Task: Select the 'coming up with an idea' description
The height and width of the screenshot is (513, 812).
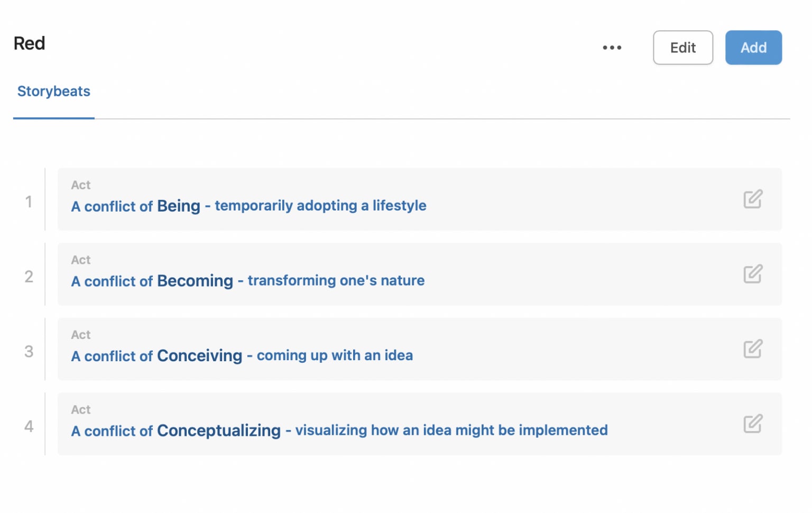Action: 335,355
